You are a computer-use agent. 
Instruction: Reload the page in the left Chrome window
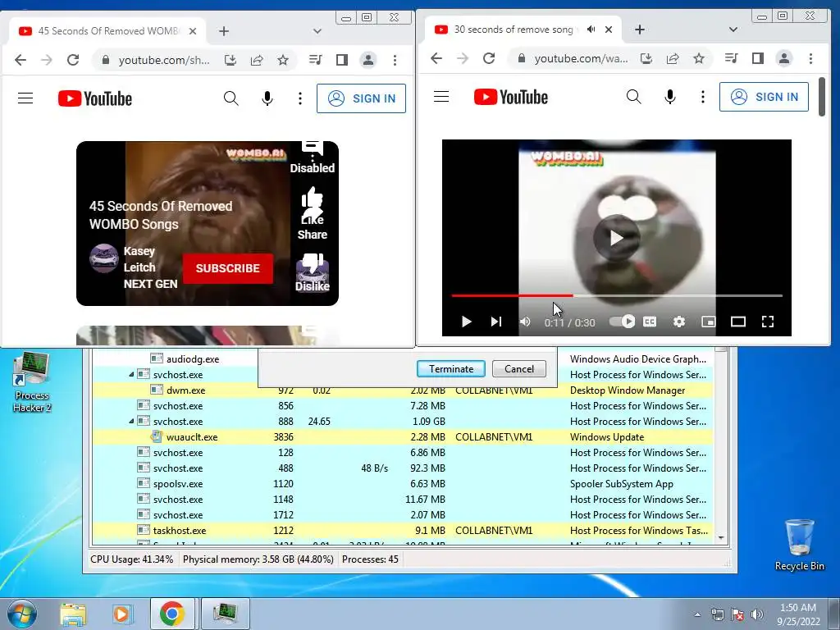(x=73, y=60)
